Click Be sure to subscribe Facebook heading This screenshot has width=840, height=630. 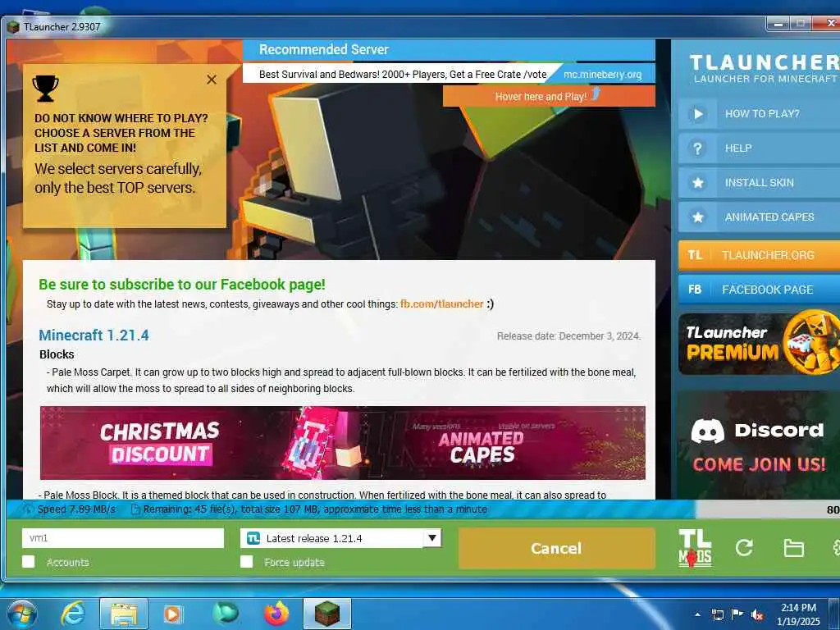pyautogui.click(x=182, y=285)
